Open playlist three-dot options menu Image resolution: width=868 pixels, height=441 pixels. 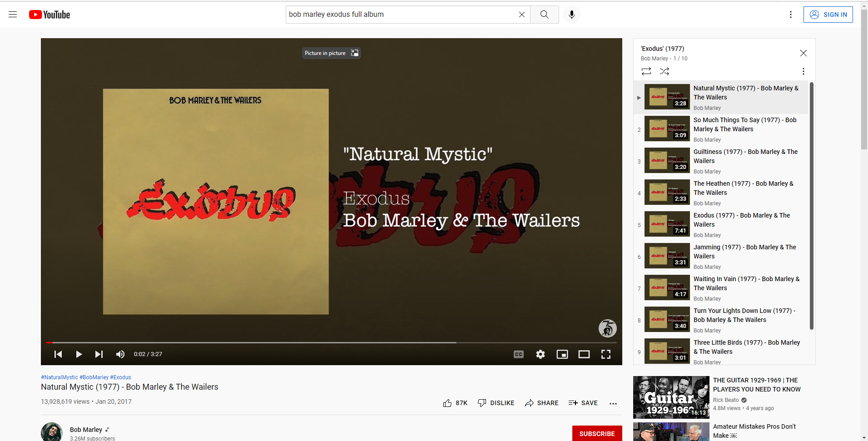(803, 71)
